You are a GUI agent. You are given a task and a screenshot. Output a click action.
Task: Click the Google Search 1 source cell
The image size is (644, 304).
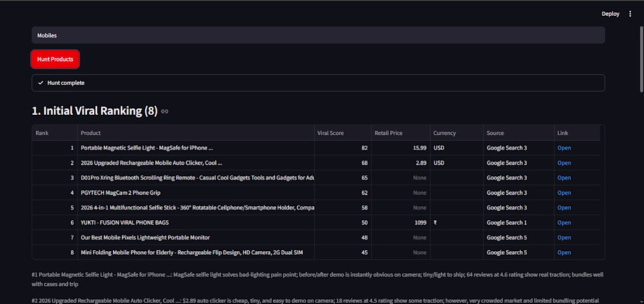(x=519, y=223)
